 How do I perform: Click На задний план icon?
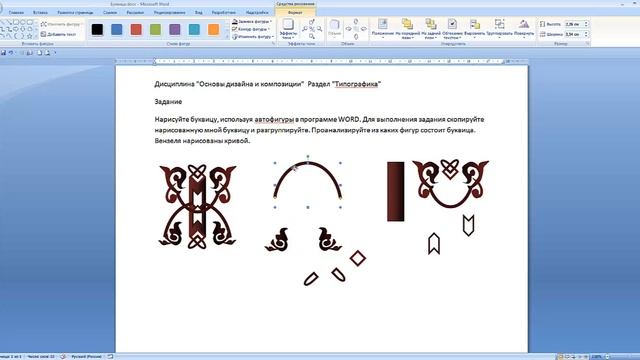pyautogui.click(x=431, y=24)
